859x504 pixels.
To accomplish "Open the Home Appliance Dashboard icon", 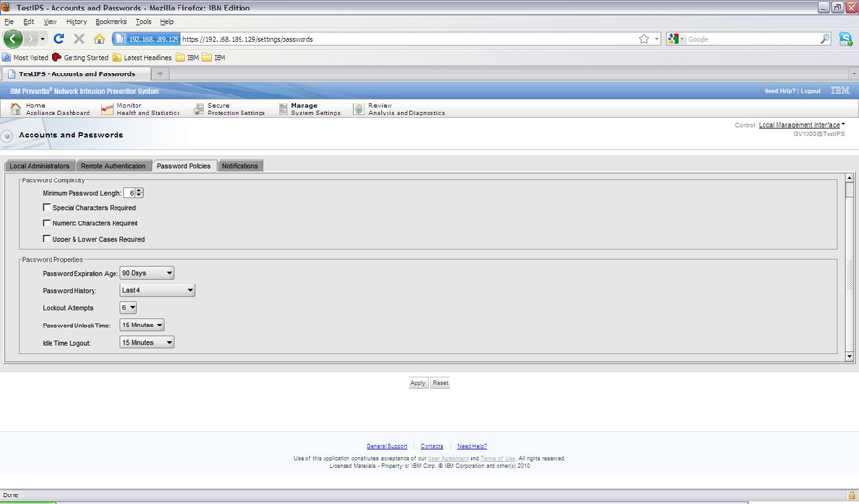I will click(x=16, y=109).
